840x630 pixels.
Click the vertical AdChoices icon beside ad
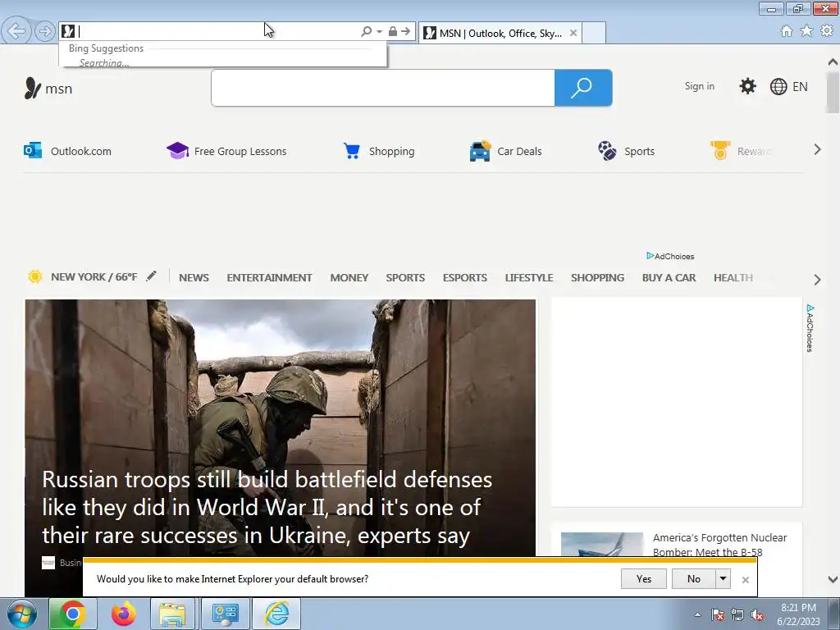click(810, 328)
